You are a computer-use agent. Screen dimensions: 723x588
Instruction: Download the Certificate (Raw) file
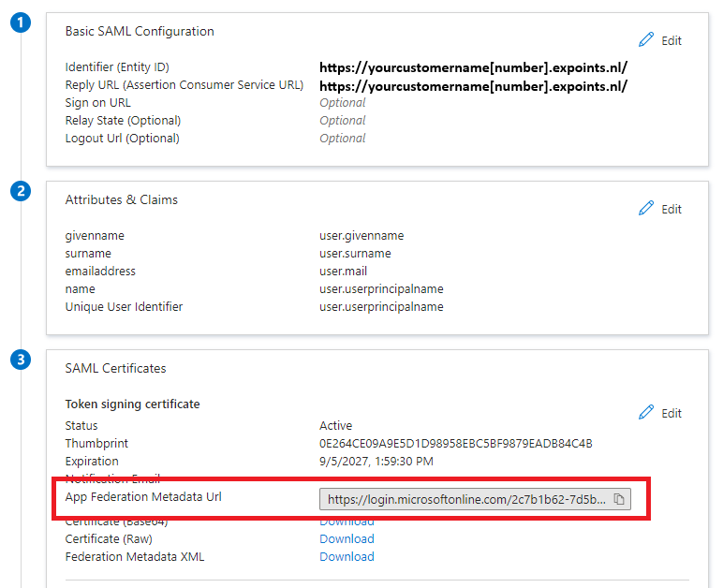pos(347,538)
